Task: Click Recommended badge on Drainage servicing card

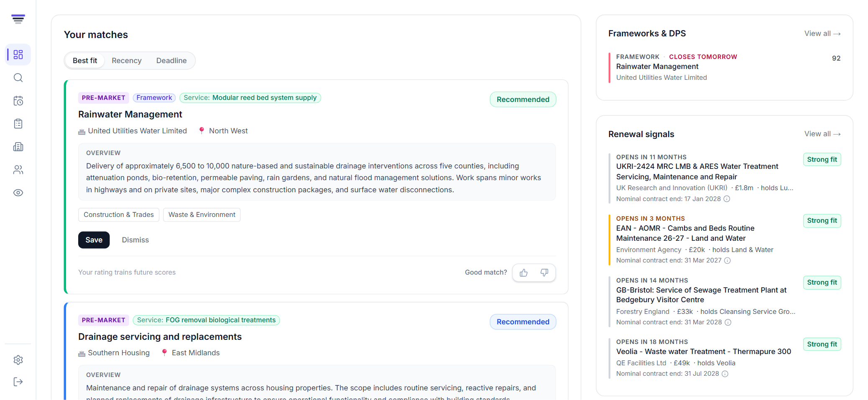Action: coord(523,322)
